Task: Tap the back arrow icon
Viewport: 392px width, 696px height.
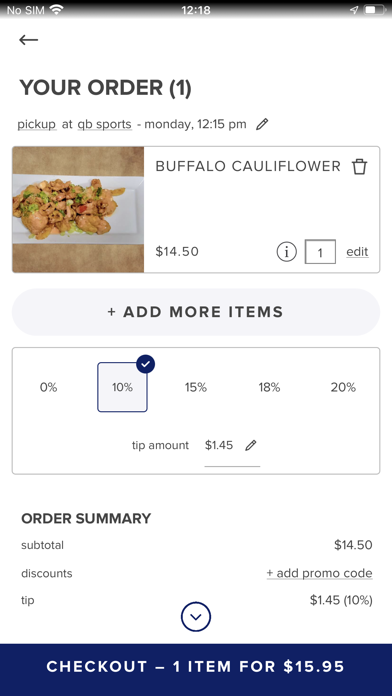Action: click(28, 40)
